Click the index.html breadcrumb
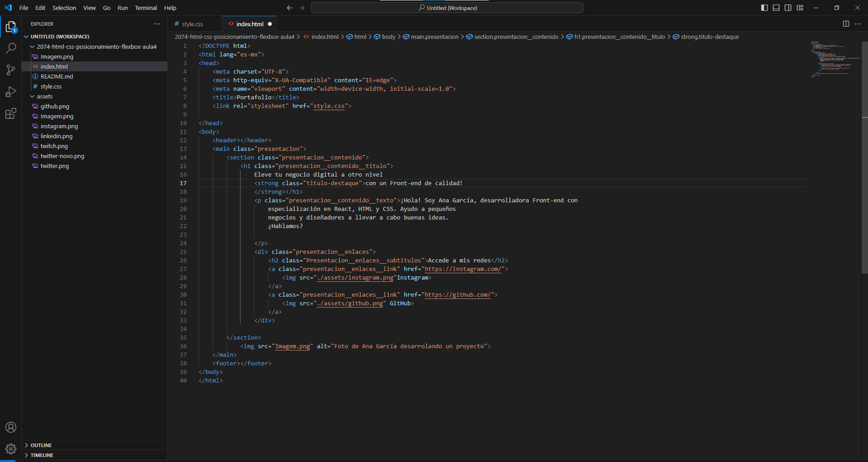This screenshot has height=462, width=868. 321,37
